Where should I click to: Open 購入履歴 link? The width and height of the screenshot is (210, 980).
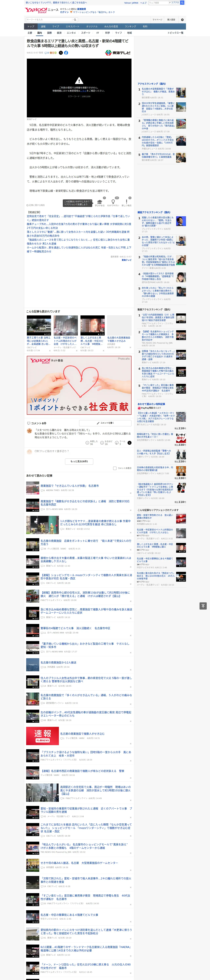point(171,19)
